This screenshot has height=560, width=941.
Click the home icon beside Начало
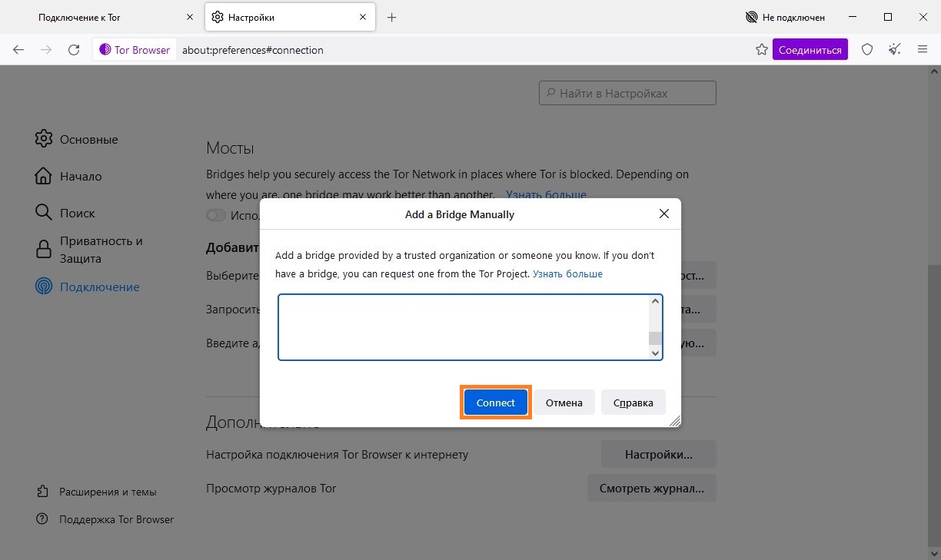[44, 176]
